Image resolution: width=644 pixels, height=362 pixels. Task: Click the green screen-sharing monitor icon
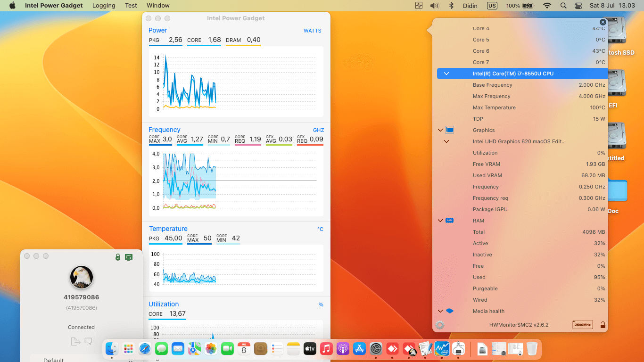click(128, 257)
